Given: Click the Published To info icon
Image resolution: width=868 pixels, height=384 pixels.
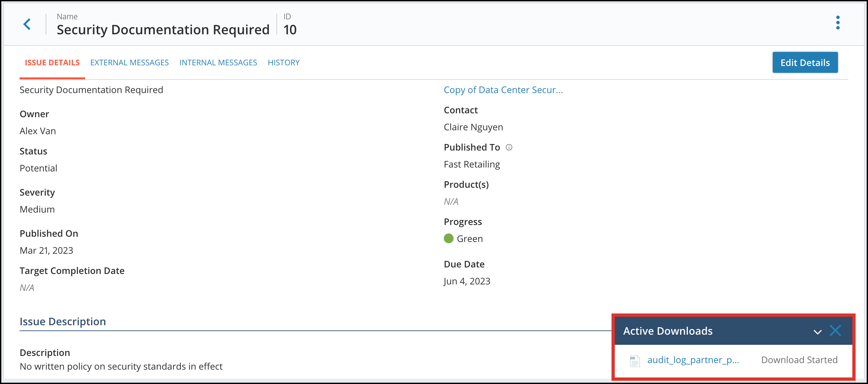Looking at the screenshot, I should point(509,147).
